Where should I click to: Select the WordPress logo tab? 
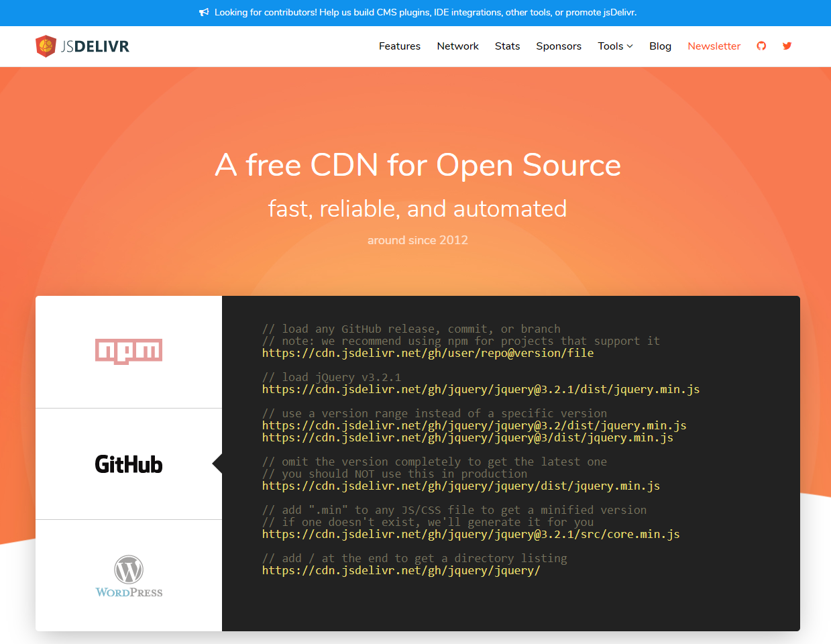click(x=129, y=576)
